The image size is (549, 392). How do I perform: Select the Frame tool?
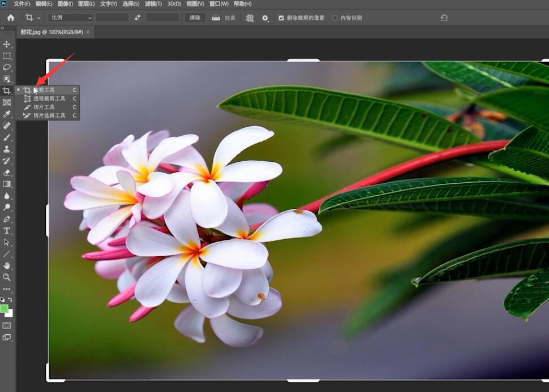tap(7, 102)
